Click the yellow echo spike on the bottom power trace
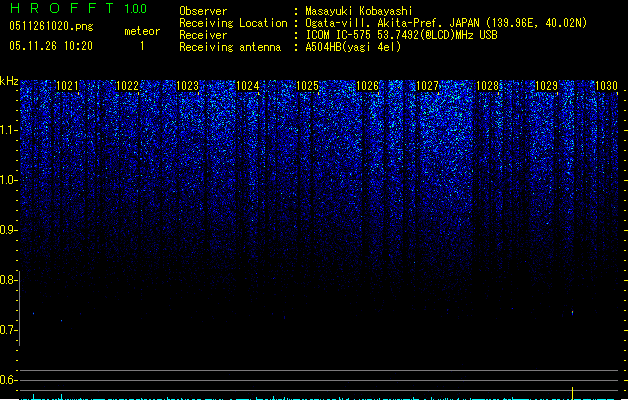Image resolution: width=629 pixels, height=400 pixels. 572,393
